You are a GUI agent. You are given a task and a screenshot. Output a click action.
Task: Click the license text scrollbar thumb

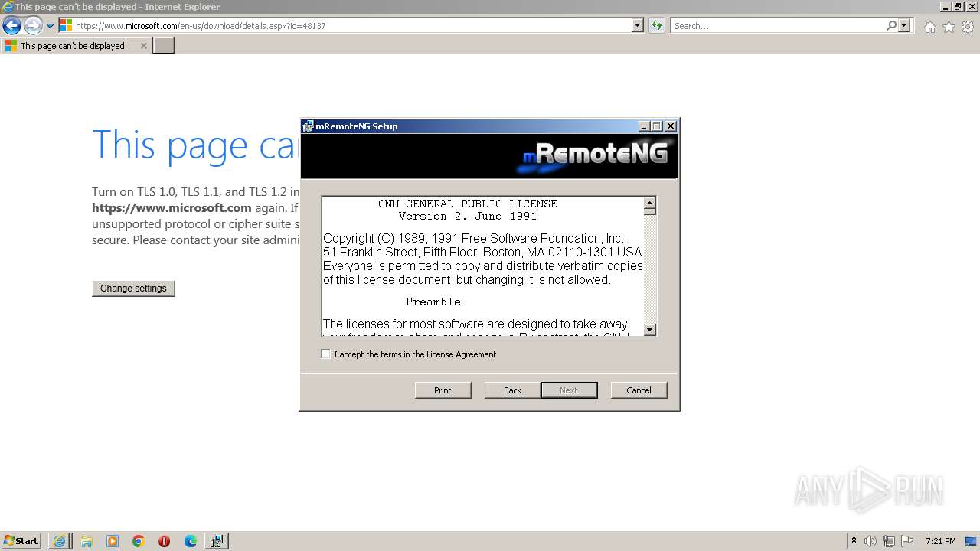650,213
